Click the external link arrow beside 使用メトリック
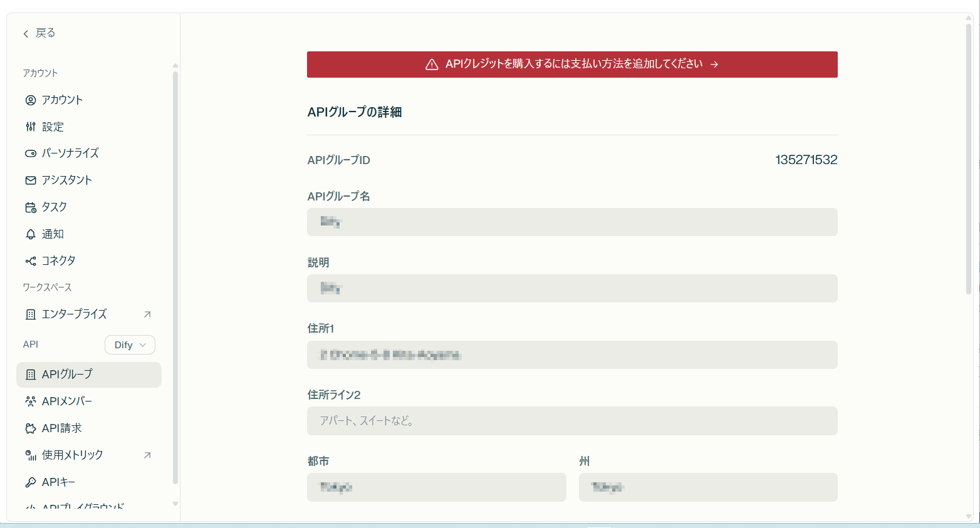Image resolution: width=980 pixels, height=528 pixels. [x=147, y=455]
